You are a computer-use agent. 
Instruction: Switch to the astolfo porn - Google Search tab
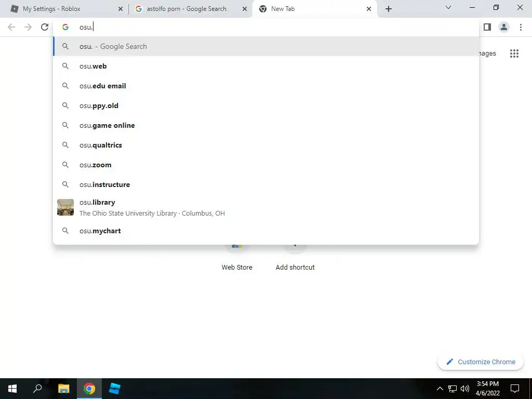coord(191,9)
